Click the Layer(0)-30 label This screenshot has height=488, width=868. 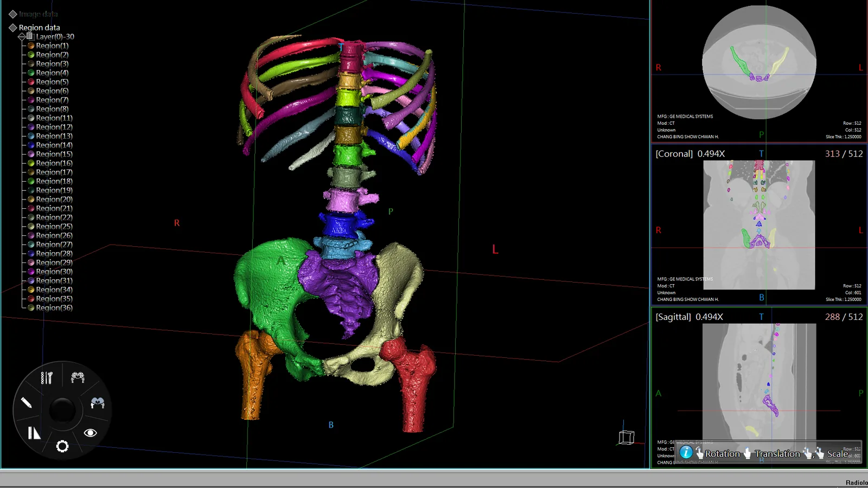[55, 36]
